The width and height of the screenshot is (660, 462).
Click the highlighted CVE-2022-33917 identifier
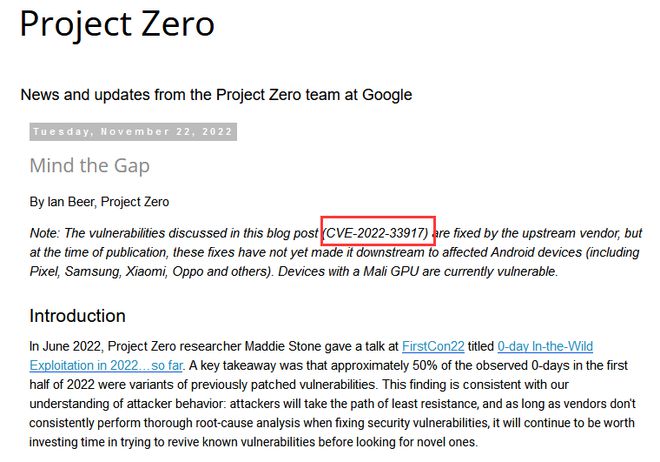click(377, 233)
